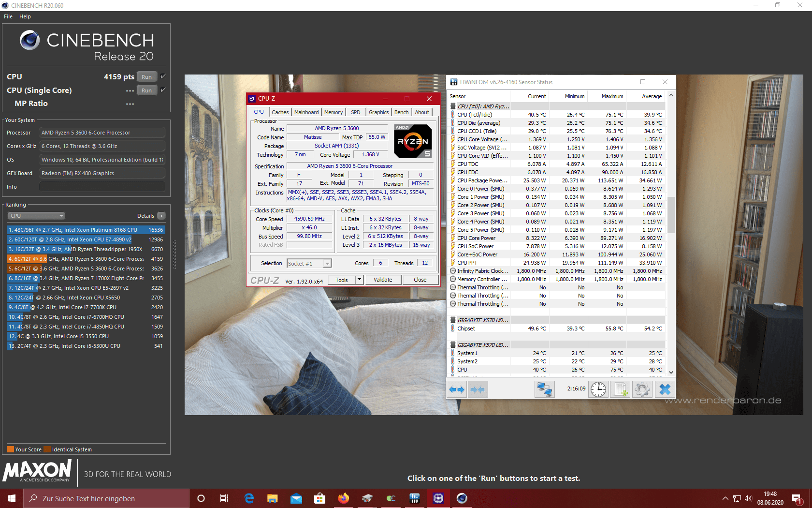Click Windows taskbar search box
812x508 pixels.
pos(106,498)
